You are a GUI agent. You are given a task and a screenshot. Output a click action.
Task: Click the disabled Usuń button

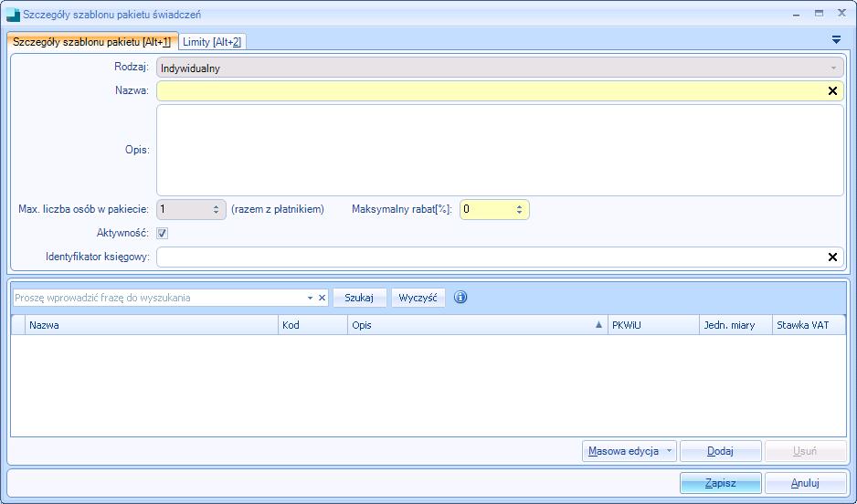[805, 451]
